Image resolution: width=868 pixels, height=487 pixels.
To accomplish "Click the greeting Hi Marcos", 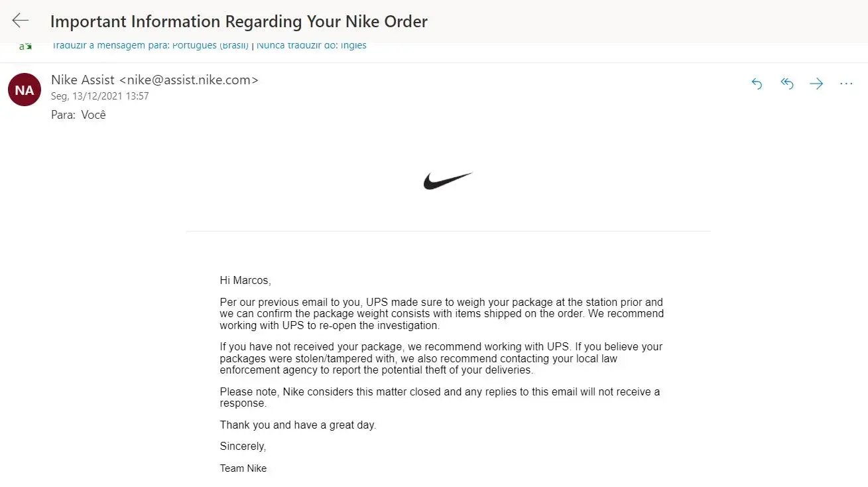I will tap(245, 281).
